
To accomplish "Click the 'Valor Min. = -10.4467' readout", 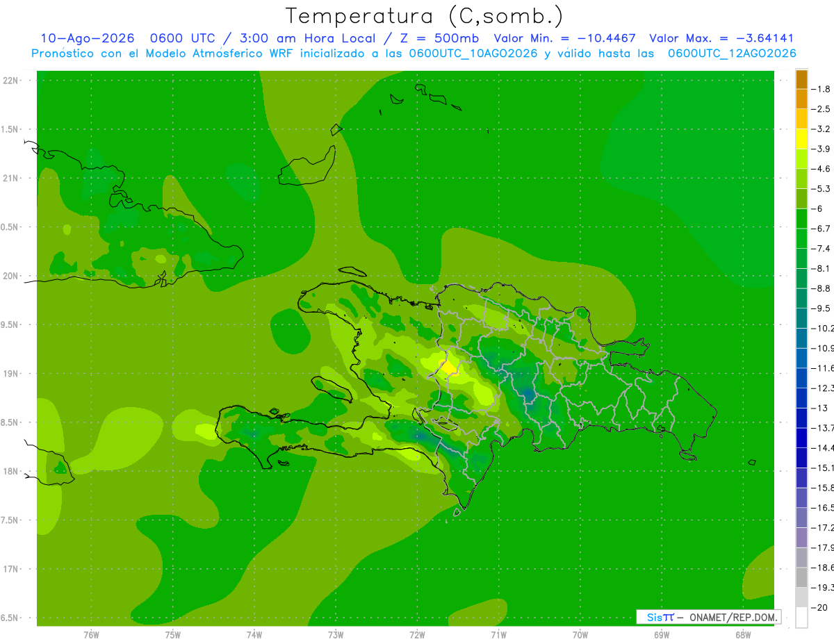I will pyautogui.click(x=564, y=38).
